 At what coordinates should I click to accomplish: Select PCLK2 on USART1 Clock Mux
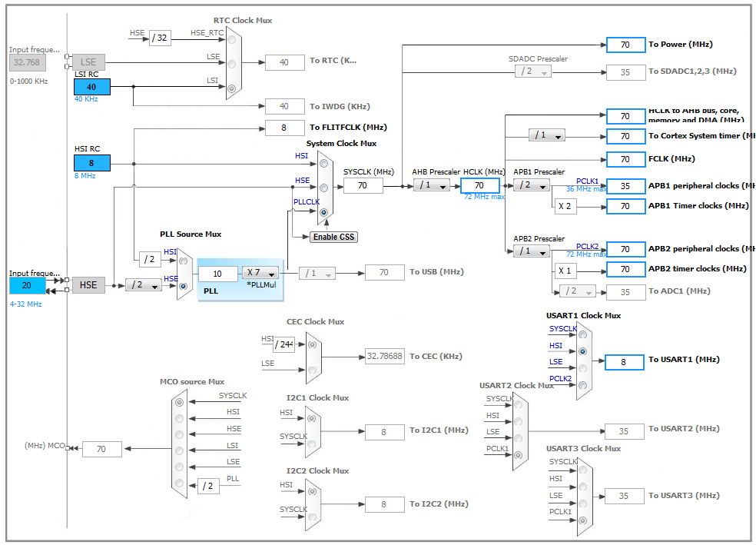tap(583, 385)
